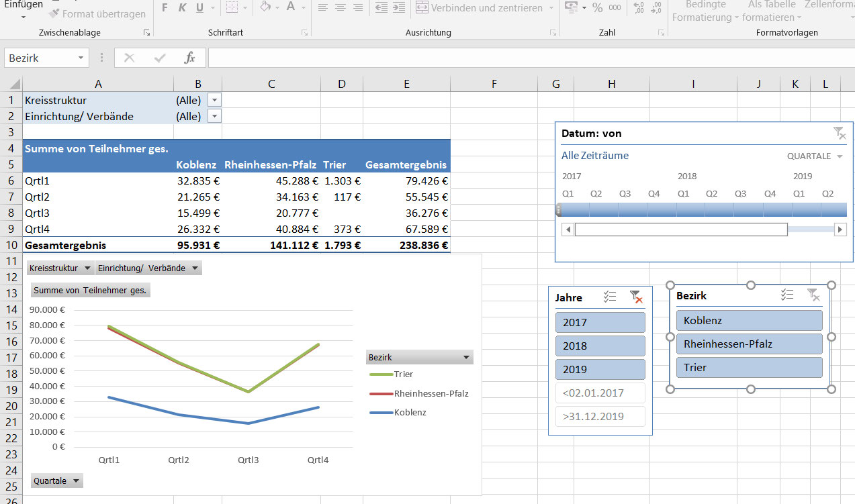The height and width of the screenshot is (504, 855).
Task: Click Summe von Teilnehmer ges. chart button
Action: (90, 291)
